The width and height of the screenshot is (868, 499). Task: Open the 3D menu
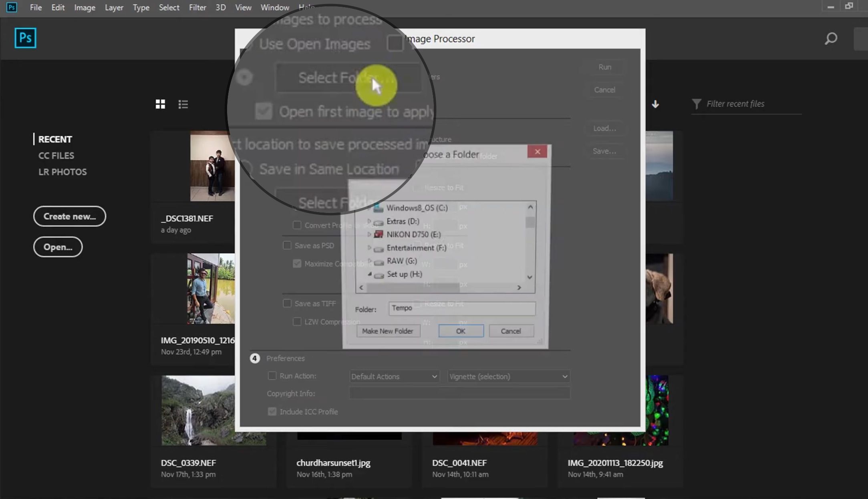pos(221,7)
